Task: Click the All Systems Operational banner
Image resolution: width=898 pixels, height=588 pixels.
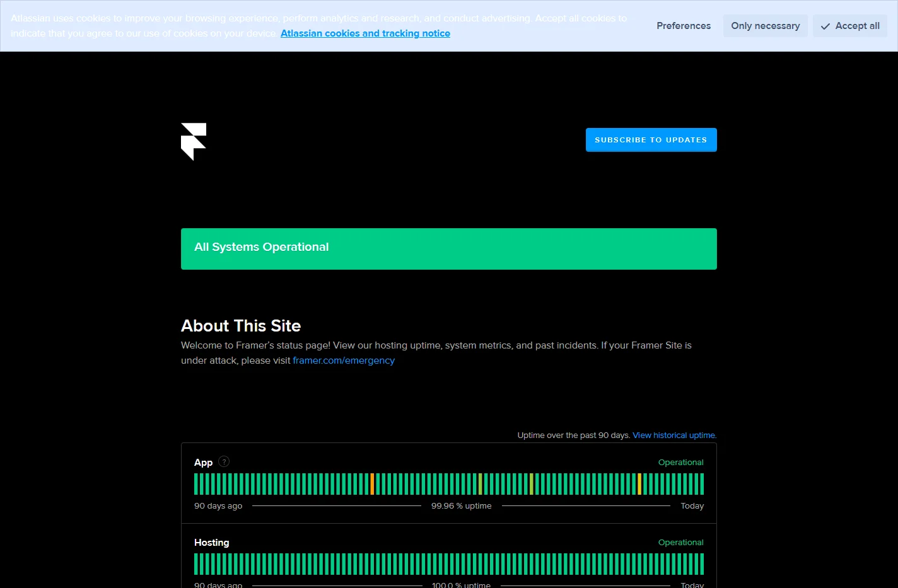Action: 449,249
